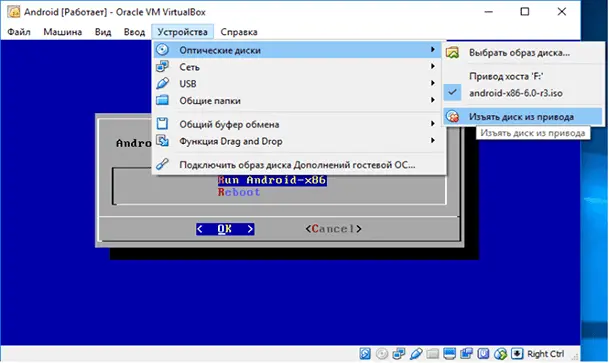Image resolution: width=610 pixels, height=363 pixels.
Task: Click the Изъять диск из привода eject icon
Action: click(x=452, y=116)
